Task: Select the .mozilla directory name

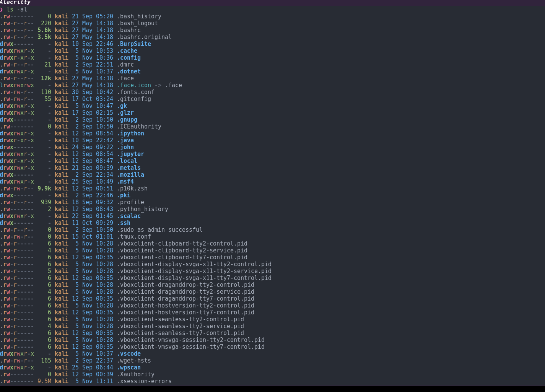Action: point(130,175)
